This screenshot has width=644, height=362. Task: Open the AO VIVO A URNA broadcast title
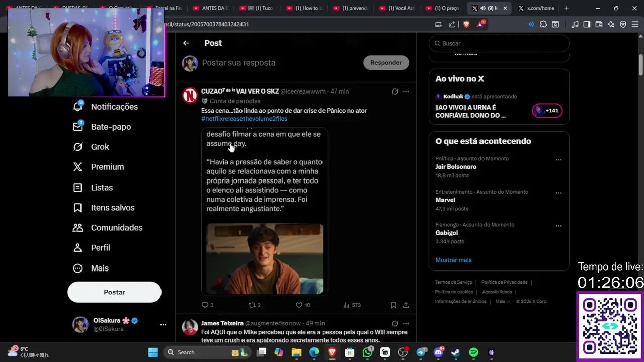coord(470,111)
